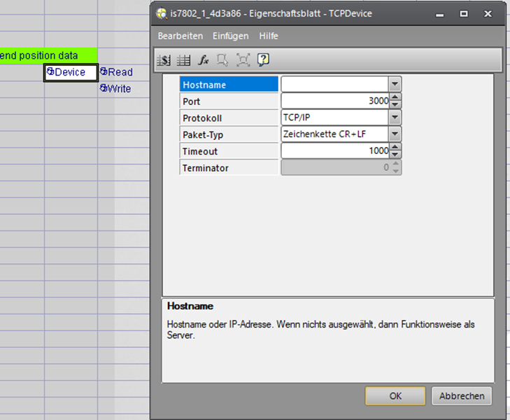Click the fx insert function icon
Image resolution: width=510 pixels, height=420 pixels.
pyautogui.click(x=204, y=60)
